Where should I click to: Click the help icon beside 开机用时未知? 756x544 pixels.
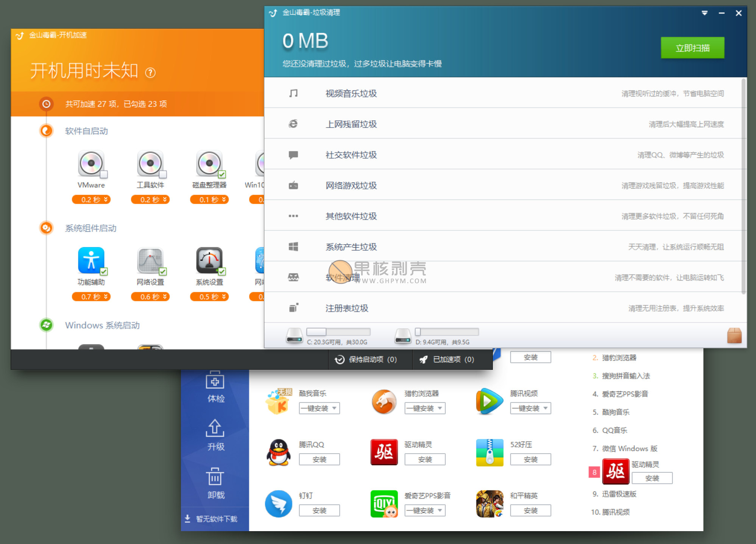[150, 72]
